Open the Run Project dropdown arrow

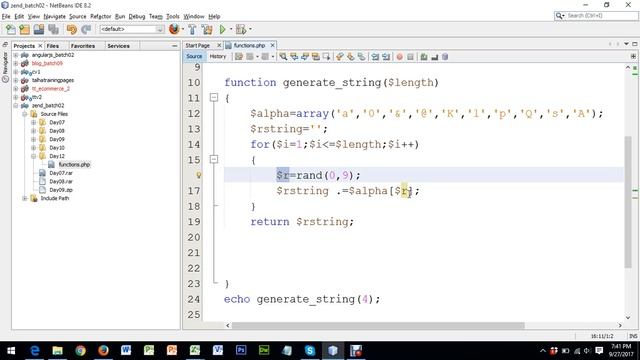[231, 29]
